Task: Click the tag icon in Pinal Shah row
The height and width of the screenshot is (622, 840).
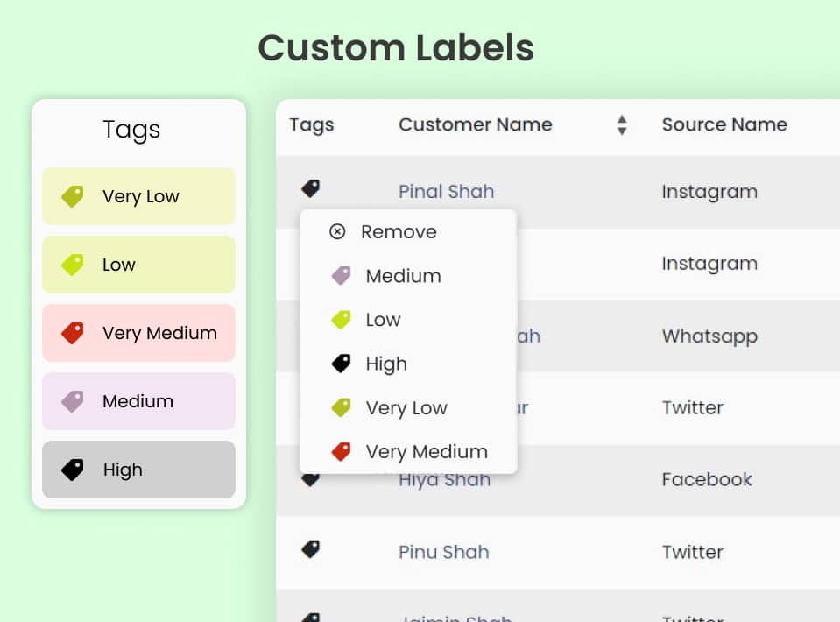Action: pyautogui.click(x=311, y=188)
